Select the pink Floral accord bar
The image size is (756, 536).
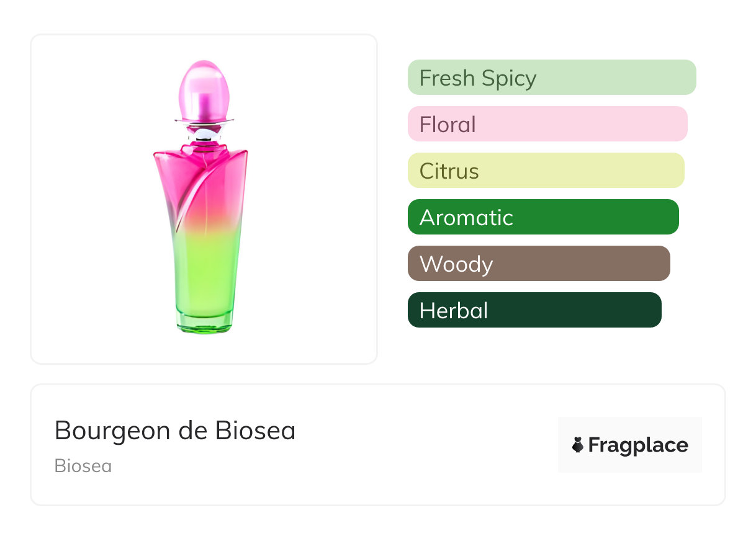(x=547, y=124)
